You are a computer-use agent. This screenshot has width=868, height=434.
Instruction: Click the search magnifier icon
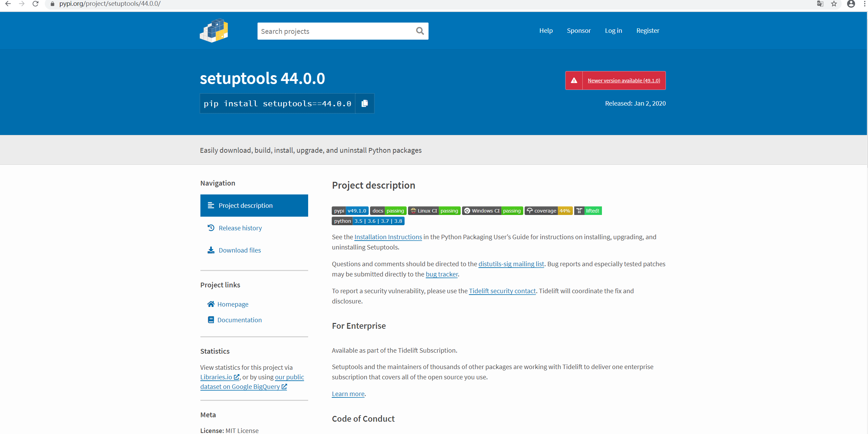click(420, 31)
